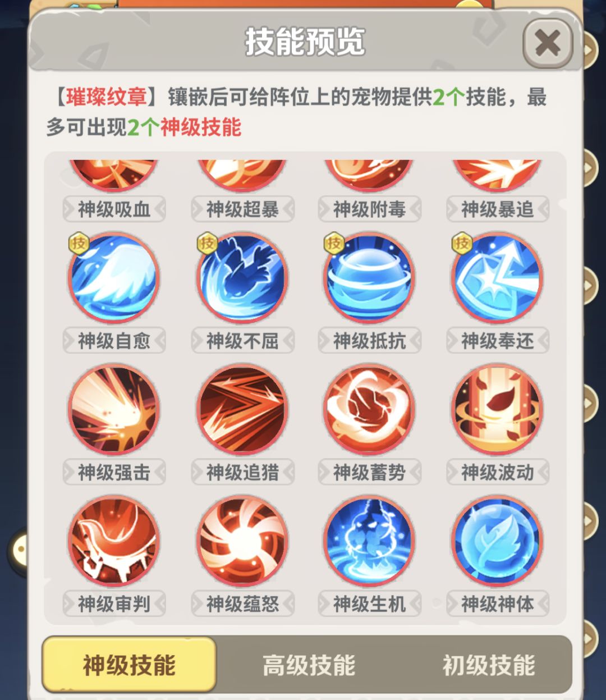Screen dimensions: 606x700
Task: Tap the 神级不屈 skill icon
Action: [x=242, y=278]
